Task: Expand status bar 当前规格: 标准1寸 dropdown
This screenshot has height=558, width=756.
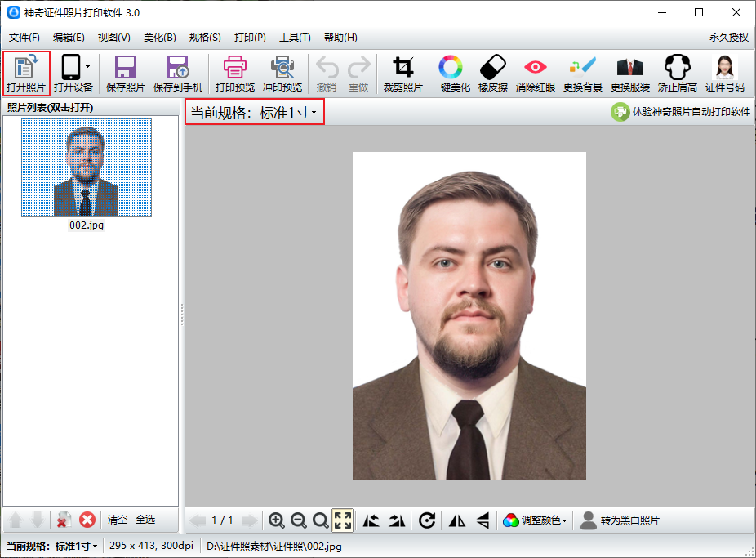Action: click(51, 546)
